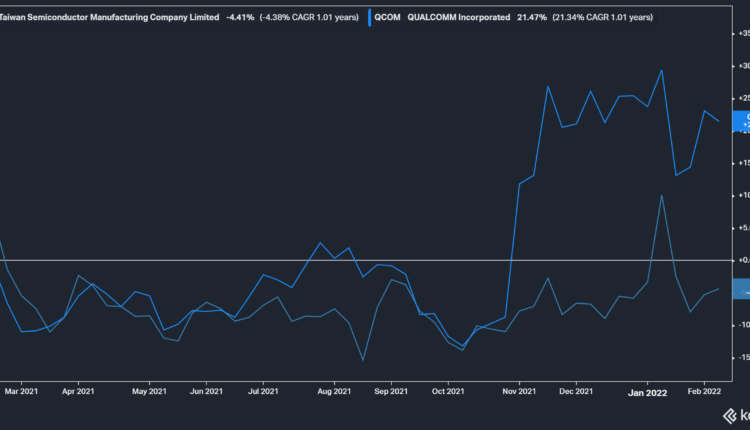Click the lower TSM value tag on right axis
The image size is (750, 430).
(x=741, y=290)
